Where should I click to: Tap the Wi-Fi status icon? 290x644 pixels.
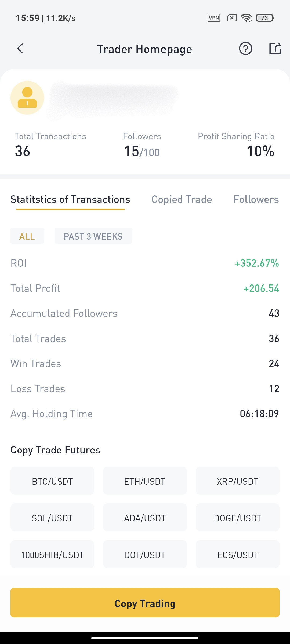[246, 18]
